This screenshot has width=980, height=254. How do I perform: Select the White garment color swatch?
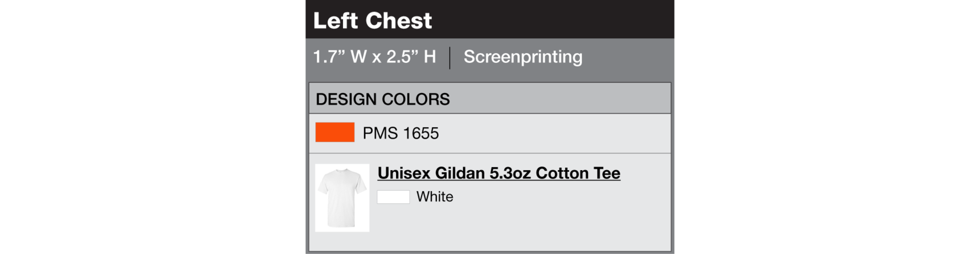(393, 197)
